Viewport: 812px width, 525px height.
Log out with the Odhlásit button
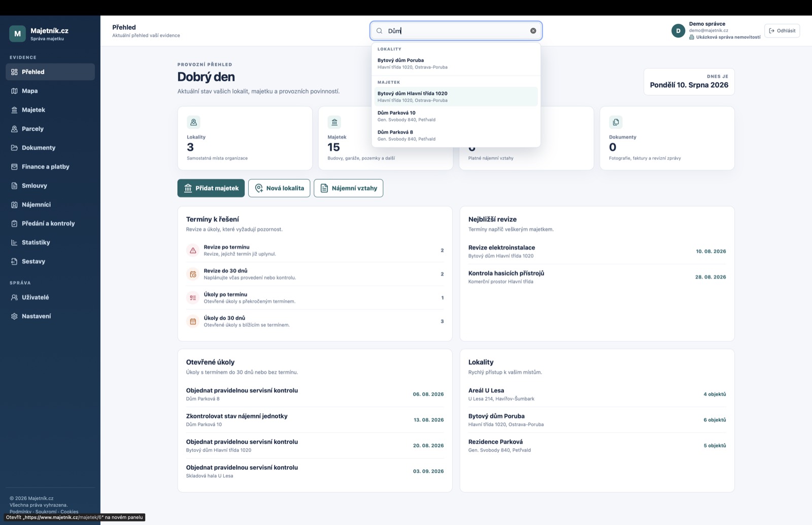click(782, 31)
